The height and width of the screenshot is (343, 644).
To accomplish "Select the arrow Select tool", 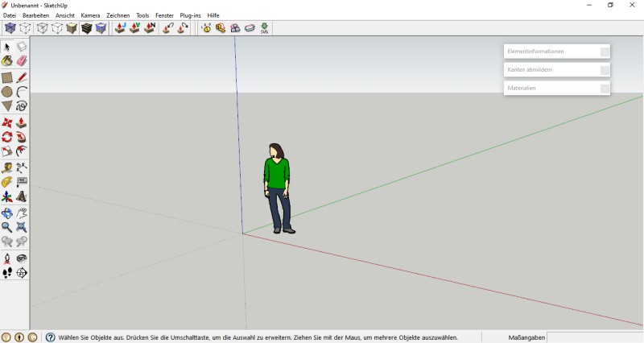I will (7, 47).
